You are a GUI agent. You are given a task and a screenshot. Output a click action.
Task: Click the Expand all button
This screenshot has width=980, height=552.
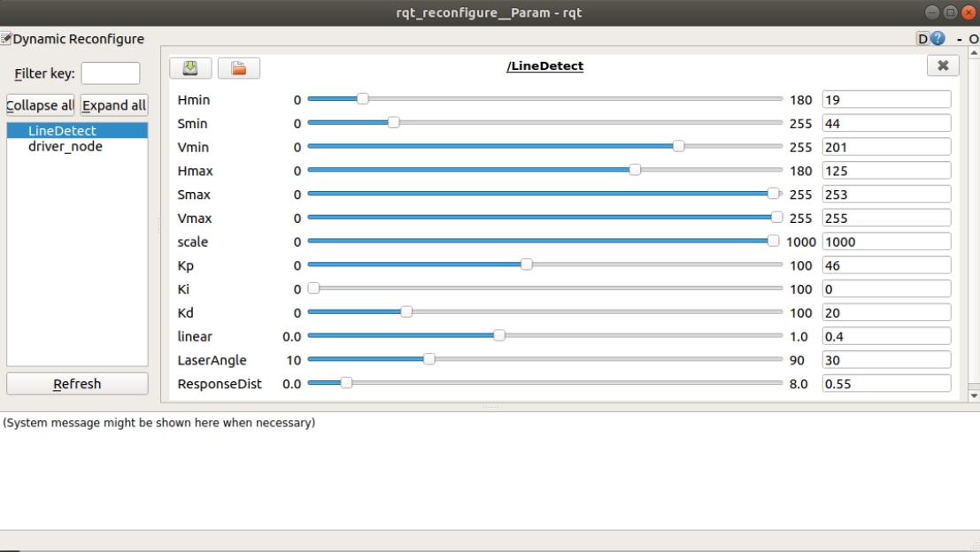tap(113, 105)
